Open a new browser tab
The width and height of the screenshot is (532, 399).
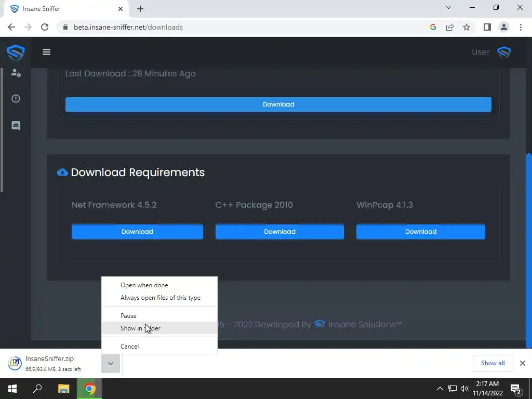(x=140, y=9)
